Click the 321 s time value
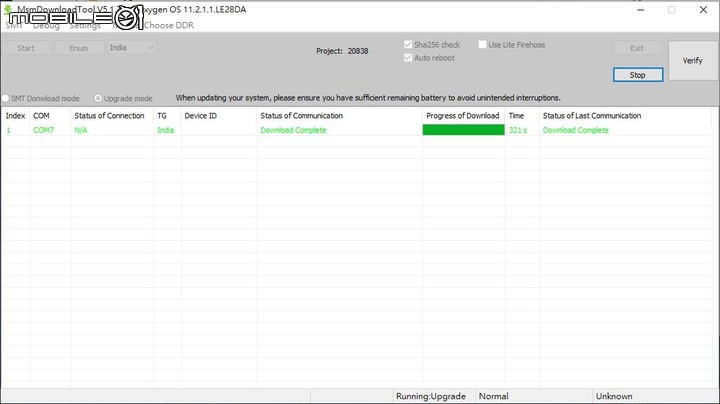Image resolution: width=720 pixels, height=404 pixels. coord(518,130)
